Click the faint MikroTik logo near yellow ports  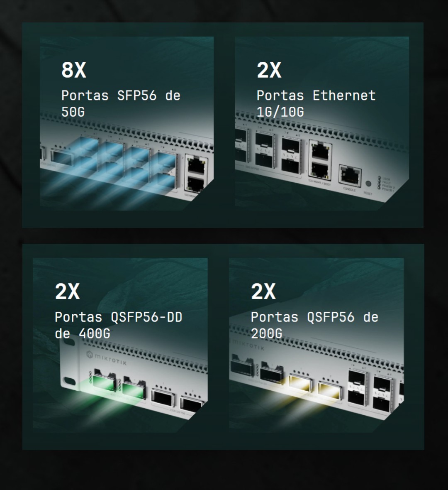point(248,344)
